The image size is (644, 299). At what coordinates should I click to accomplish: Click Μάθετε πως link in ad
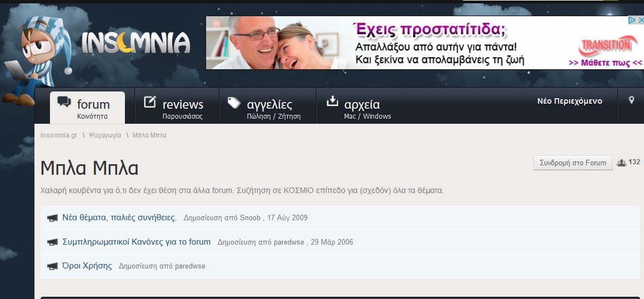pyautogui.click(x=605, y=63)
